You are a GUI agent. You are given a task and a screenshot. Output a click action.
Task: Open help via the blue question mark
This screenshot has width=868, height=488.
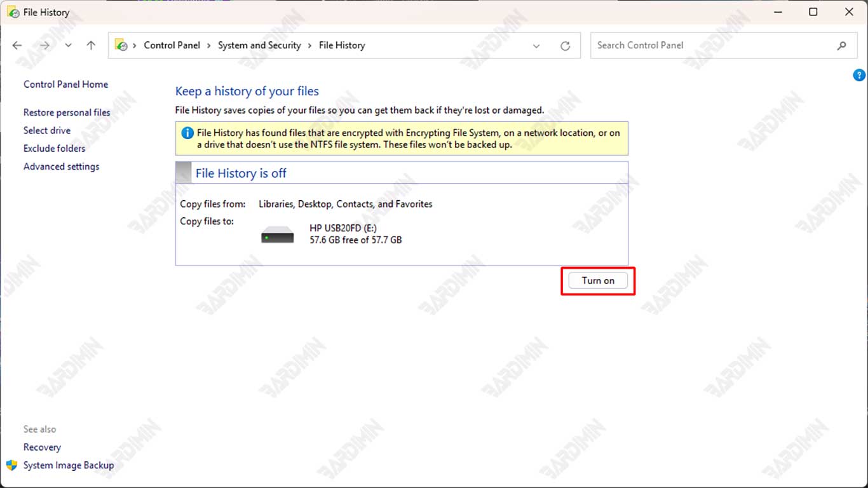click(x=859, y=75)
